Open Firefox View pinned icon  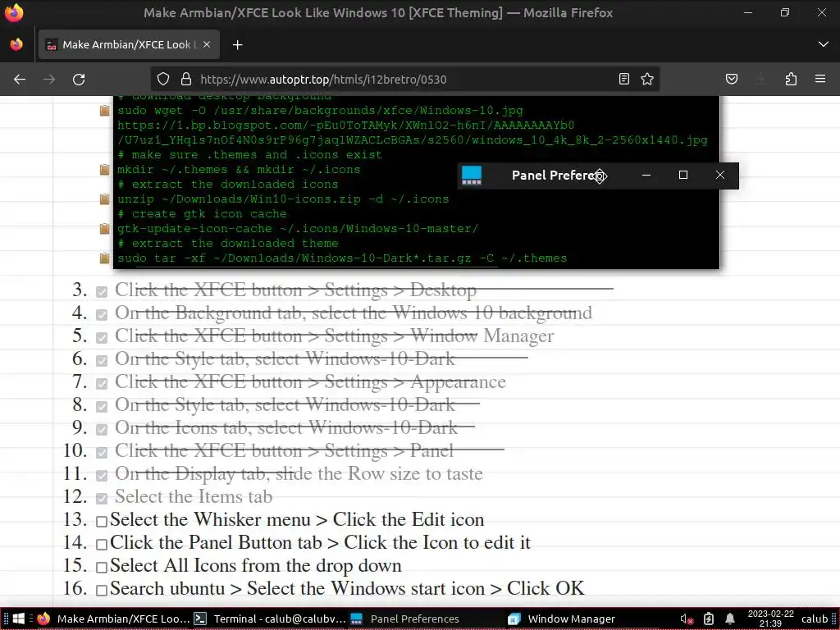click(x=16, y=44)
